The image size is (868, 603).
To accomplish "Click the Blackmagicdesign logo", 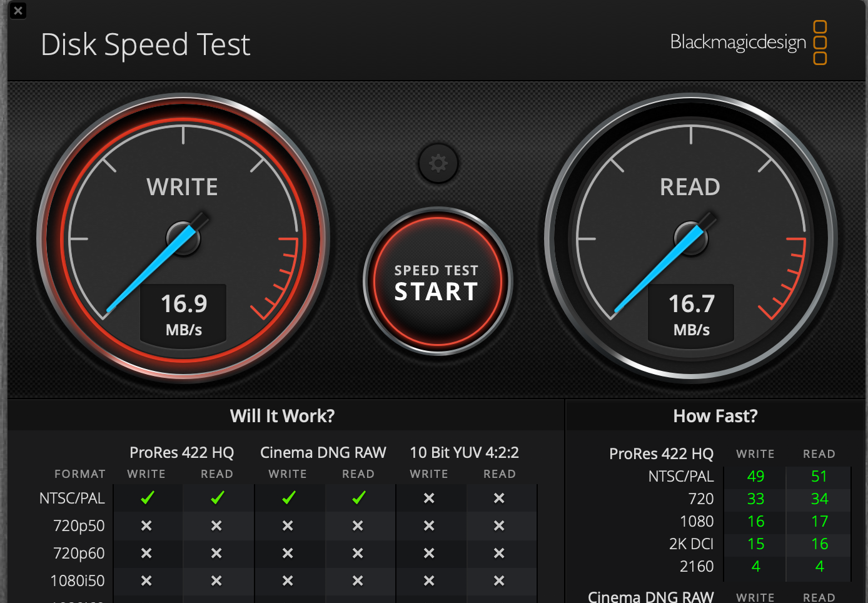I will pos(748,43).
